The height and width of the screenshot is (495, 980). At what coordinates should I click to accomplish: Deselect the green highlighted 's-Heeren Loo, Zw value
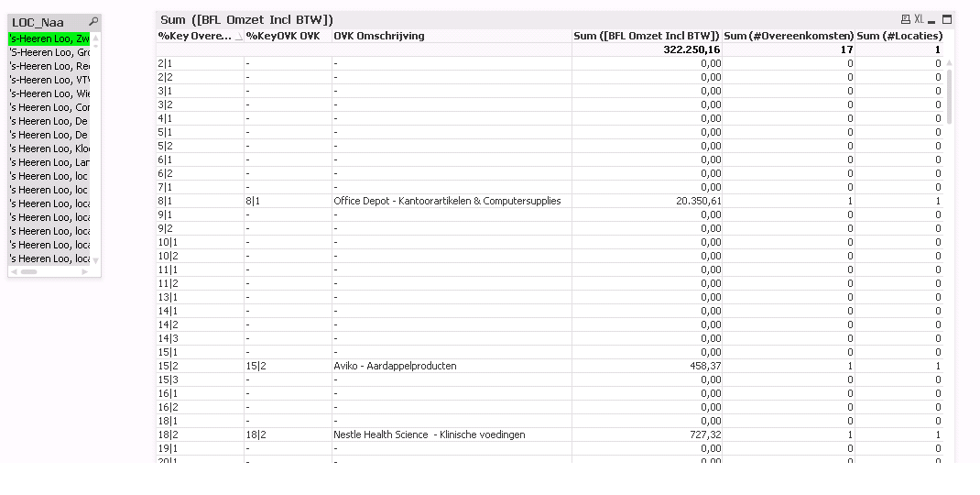tap(49, 38)
